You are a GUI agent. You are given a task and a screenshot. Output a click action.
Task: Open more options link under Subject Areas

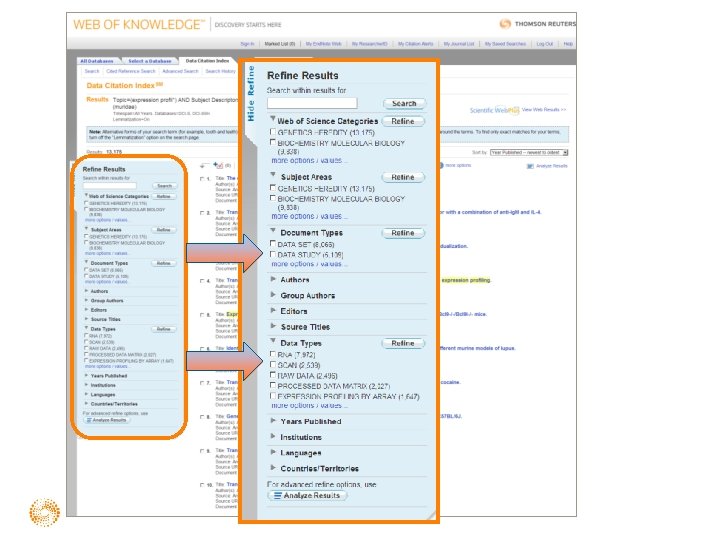309,216
